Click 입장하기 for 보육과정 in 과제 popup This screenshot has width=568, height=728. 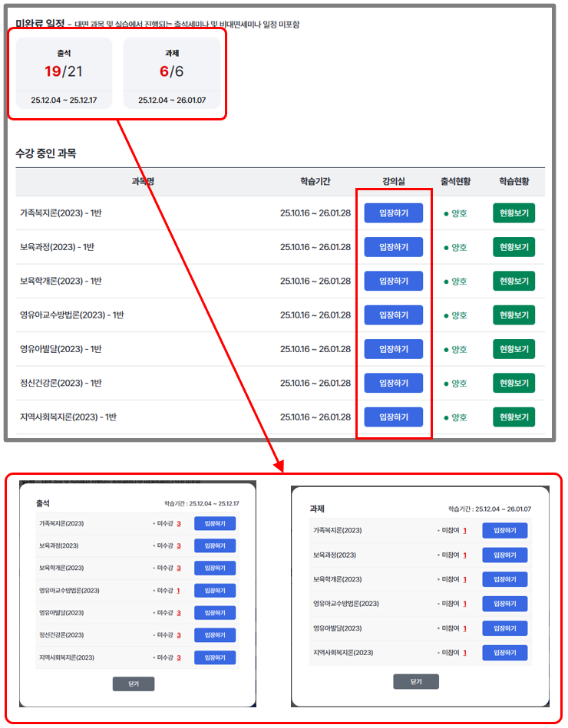pyautogui.click(x=504, y=555)
